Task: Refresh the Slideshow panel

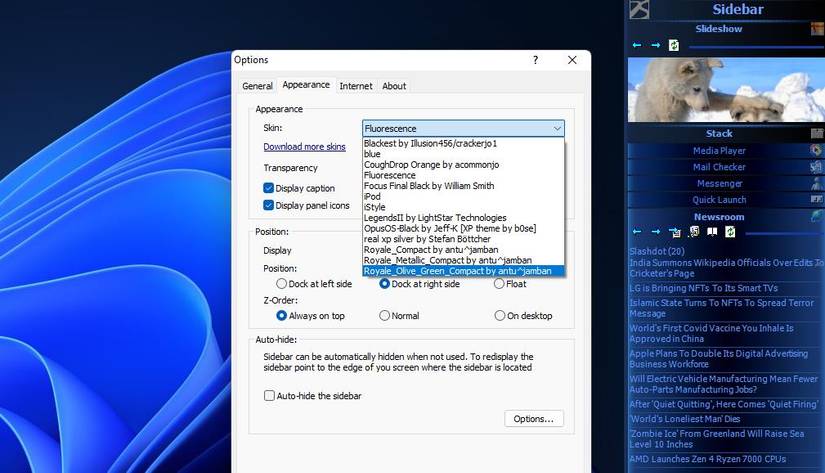Action: 674,45
